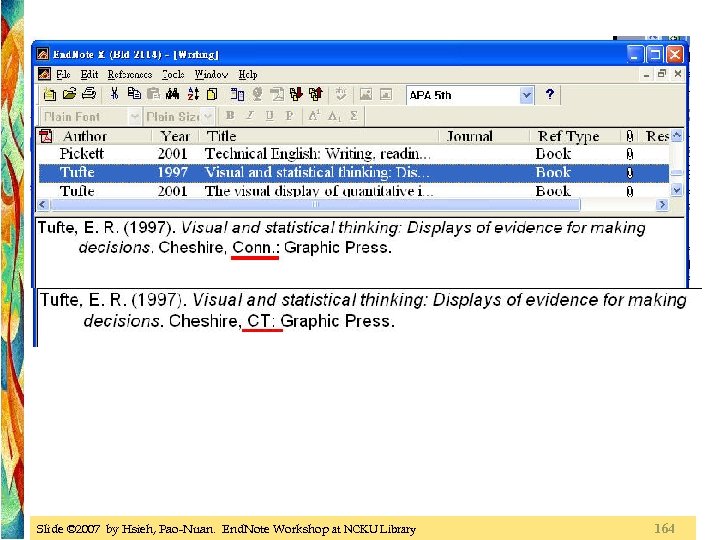The image size is (720, 540).
Task: Select the Pickett 2001 reference row
Action: tap(353, 154)
